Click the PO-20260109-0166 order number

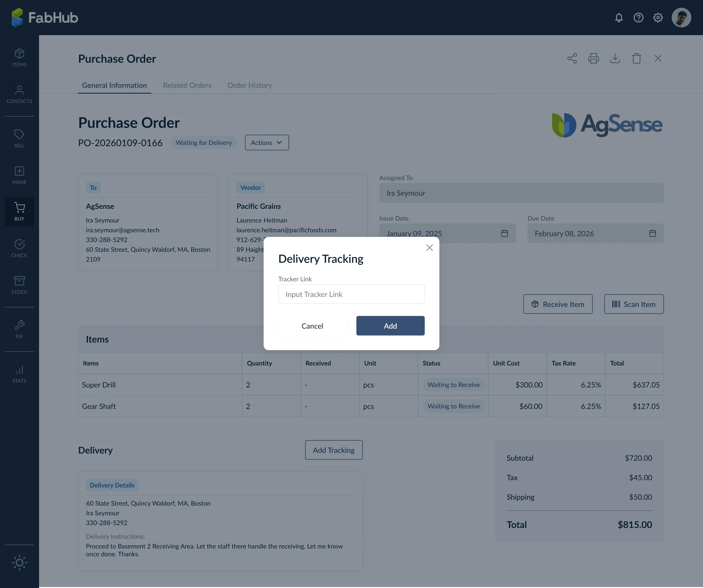pos(120,143)
